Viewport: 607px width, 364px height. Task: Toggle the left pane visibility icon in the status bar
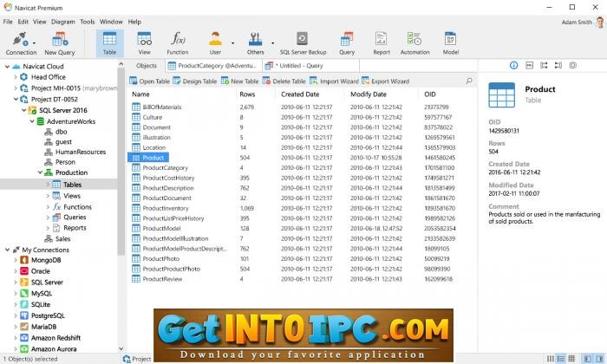tap(587, 359)
